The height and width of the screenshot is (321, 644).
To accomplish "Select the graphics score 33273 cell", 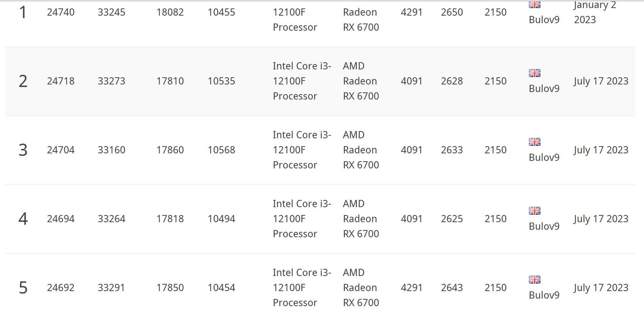I will (111, 81).
